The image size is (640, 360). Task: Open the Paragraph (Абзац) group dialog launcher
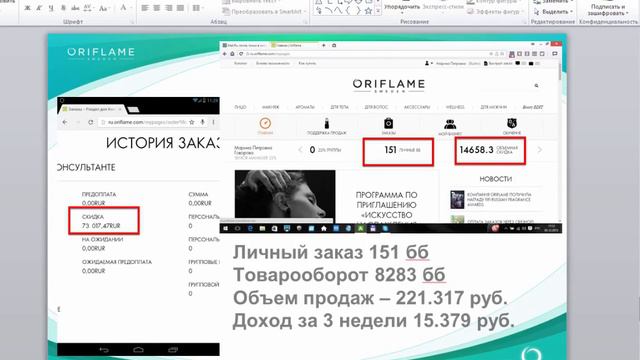305,22
